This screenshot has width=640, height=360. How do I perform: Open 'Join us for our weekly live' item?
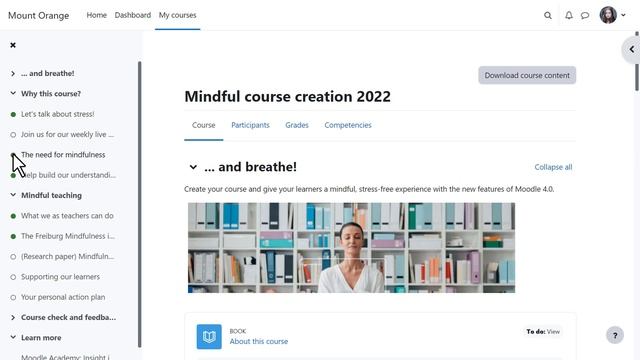tap(67, 134)
